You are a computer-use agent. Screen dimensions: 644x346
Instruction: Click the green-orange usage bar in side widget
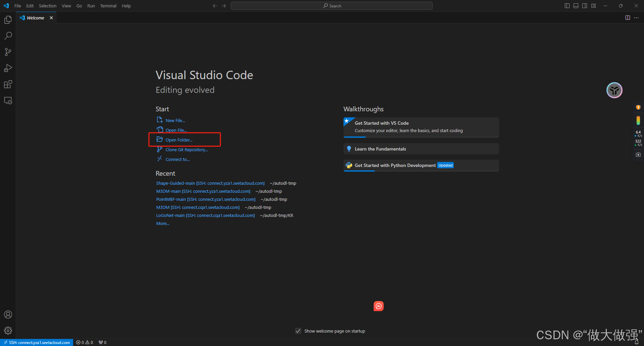tap(638, 120)
